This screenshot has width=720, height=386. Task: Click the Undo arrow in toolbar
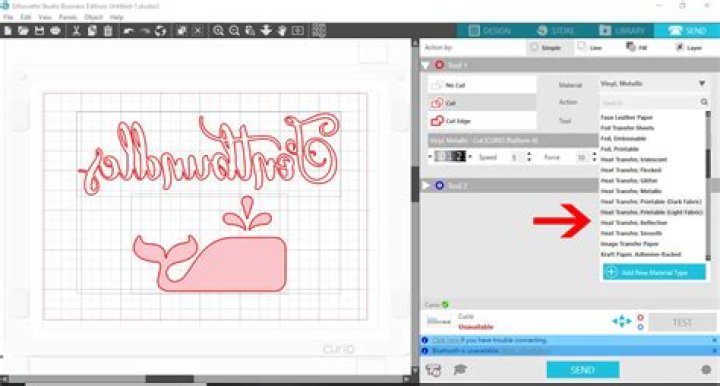(x=128, y=31)
